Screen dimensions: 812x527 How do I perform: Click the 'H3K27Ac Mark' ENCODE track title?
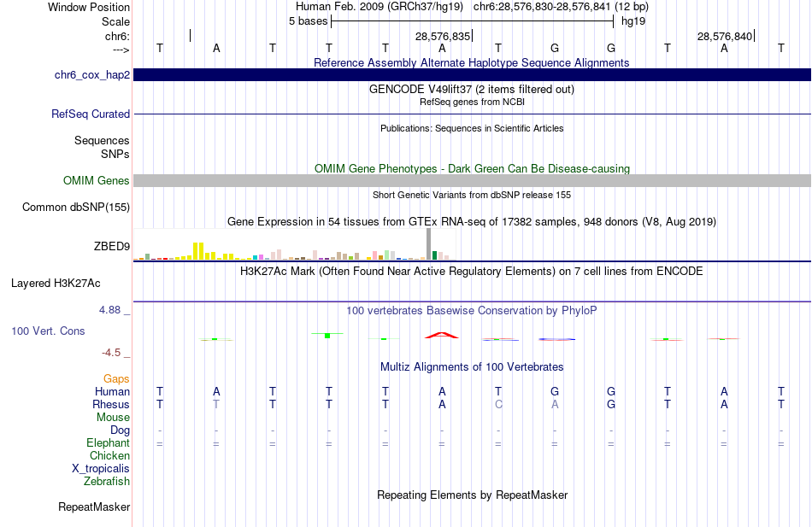tap(472, 272)
